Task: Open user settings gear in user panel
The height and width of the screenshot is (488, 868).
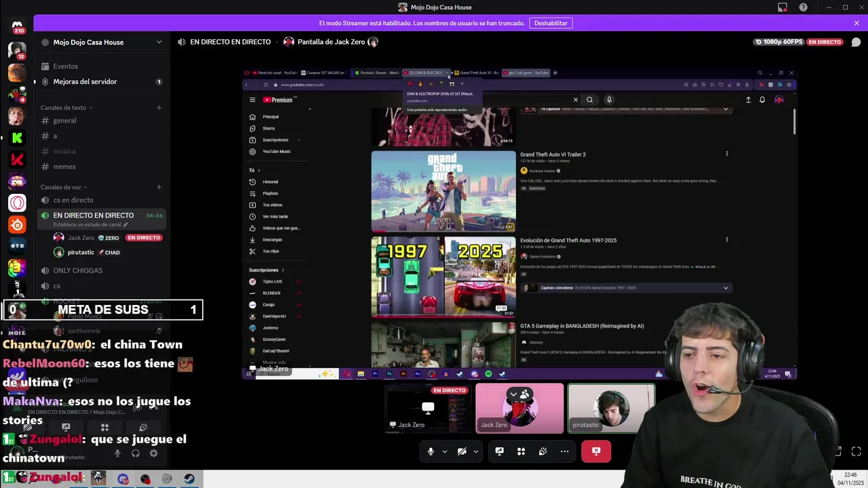Action: [x=154, y=453]
